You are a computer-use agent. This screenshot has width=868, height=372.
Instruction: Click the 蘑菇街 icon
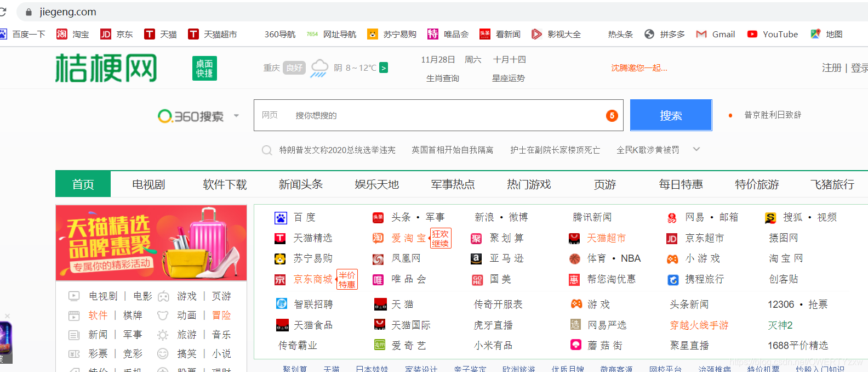[x=575, y=345]
